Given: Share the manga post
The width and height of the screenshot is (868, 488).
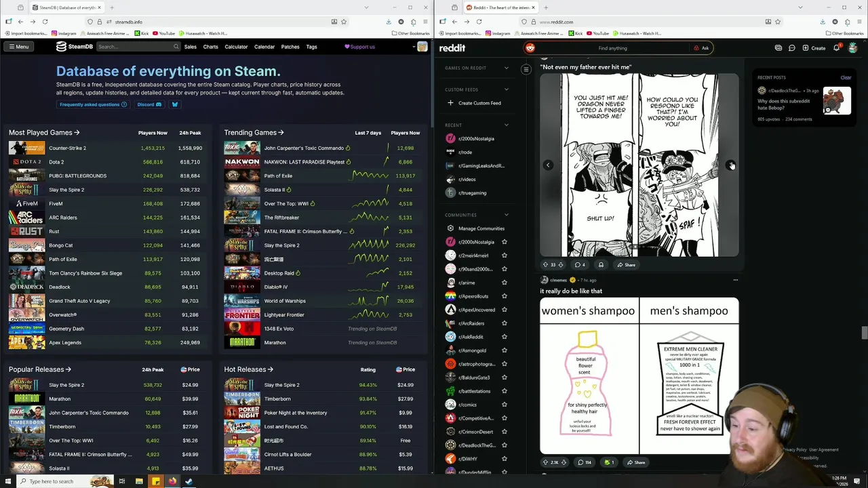Looking at the screenshot, I should pyautogui.click(x=626, y=265).
